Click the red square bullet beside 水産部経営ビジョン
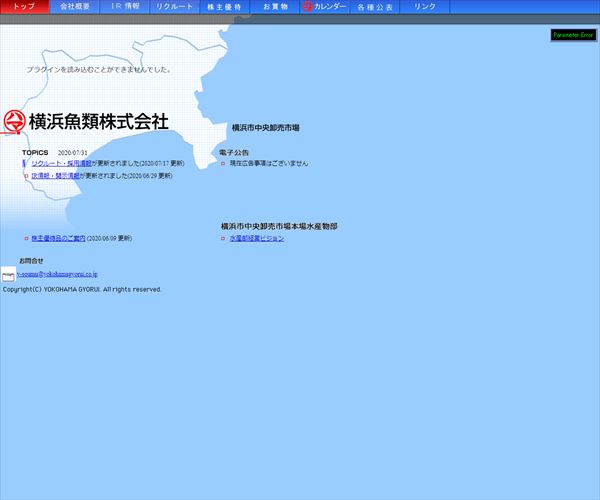600x500 pixels. tap(223, 238)
